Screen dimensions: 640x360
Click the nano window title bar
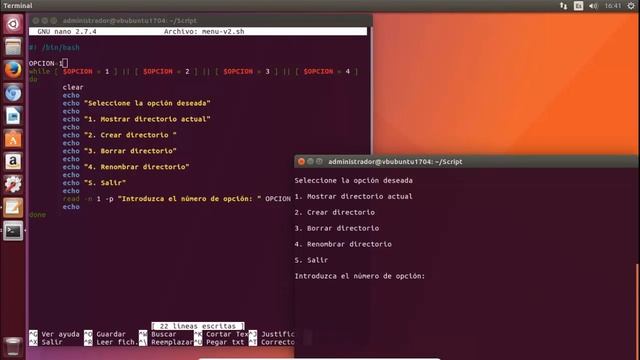tap(200, 20)
